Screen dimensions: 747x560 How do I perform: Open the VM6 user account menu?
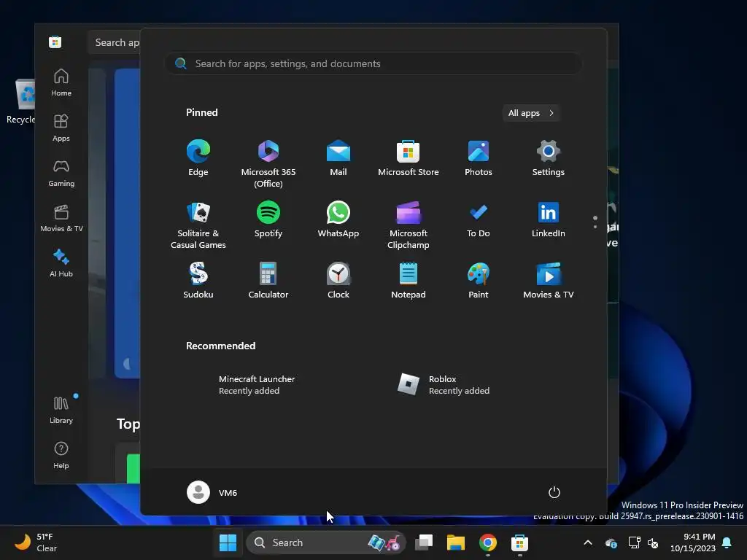point(212,492)
